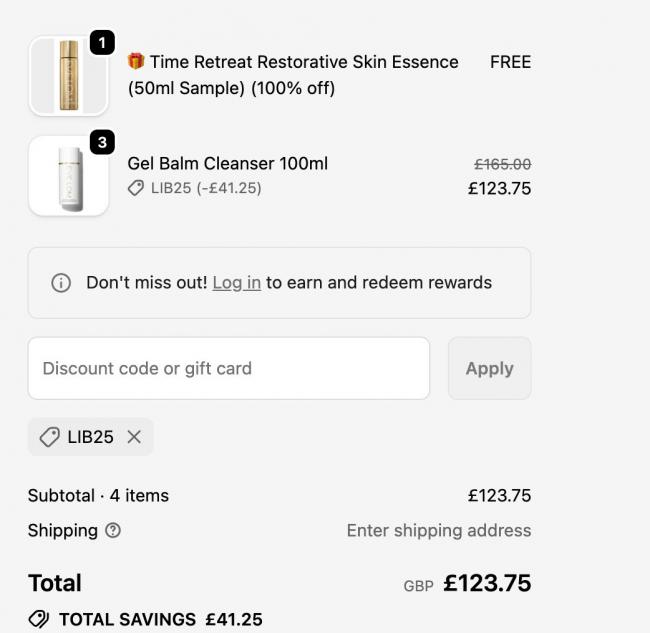Viewport: 650px width, 633px height.
Task: Click the GBP currency label
Action: [x=418, y=586]
